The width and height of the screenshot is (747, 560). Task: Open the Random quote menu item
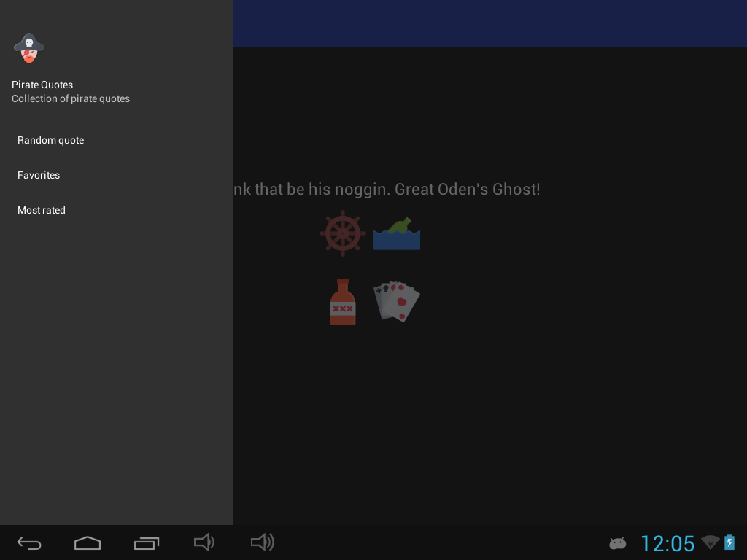pos(117,140)
